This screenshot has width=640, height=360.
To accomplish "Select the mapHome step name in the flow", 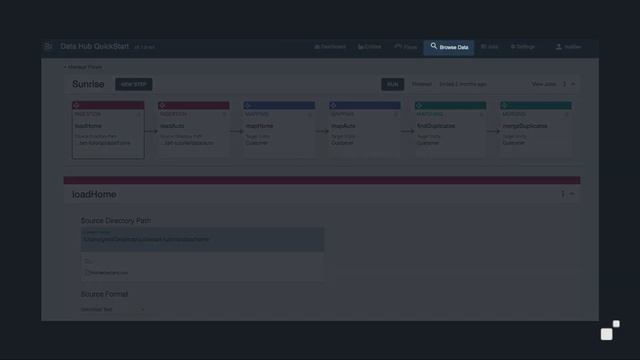I will (260, 126).
